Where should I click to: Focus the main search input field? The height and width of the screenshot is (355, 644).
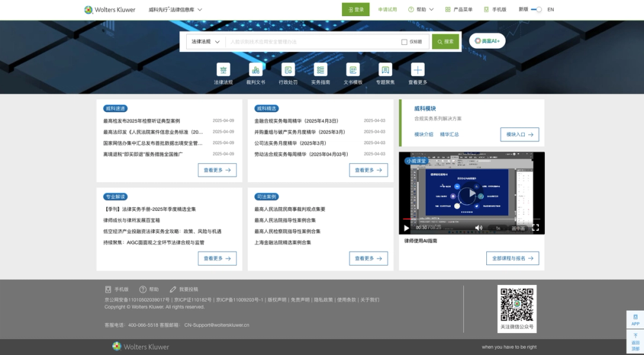tap(312, 42)
